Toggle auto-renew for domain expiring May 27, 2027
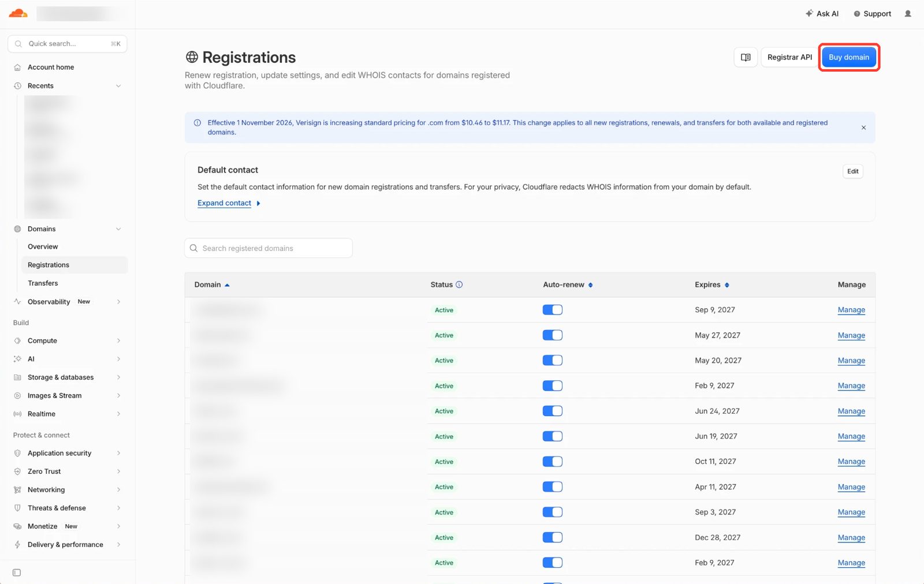The height and width of the screenshot is (584, 924). (x=553, y=335)
